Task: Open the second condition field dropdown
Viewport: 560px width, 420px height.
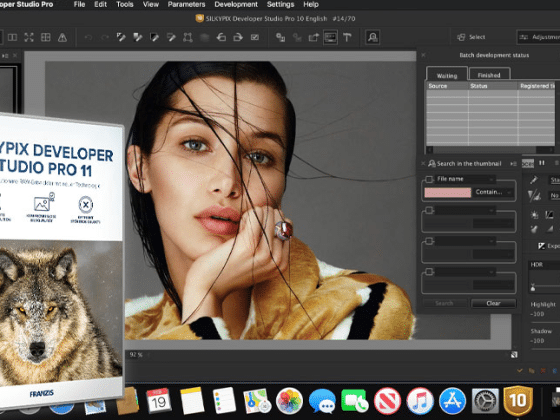Action: coord(465,210)
